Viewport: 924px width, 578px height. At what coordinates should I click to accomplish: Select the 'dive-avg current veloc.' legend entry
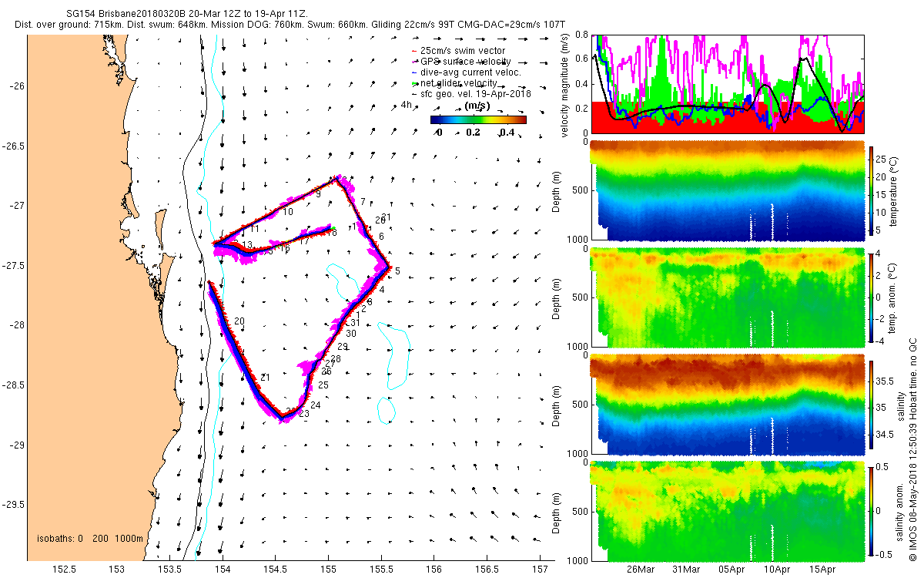pyautogui.click(x=467, y=72)
